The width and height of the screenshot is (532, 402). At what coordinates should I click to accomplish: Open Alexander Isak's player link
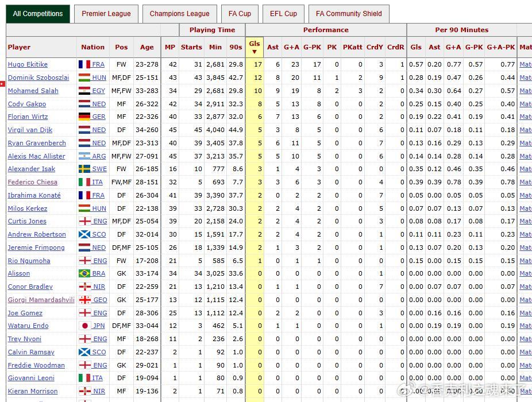32,169
